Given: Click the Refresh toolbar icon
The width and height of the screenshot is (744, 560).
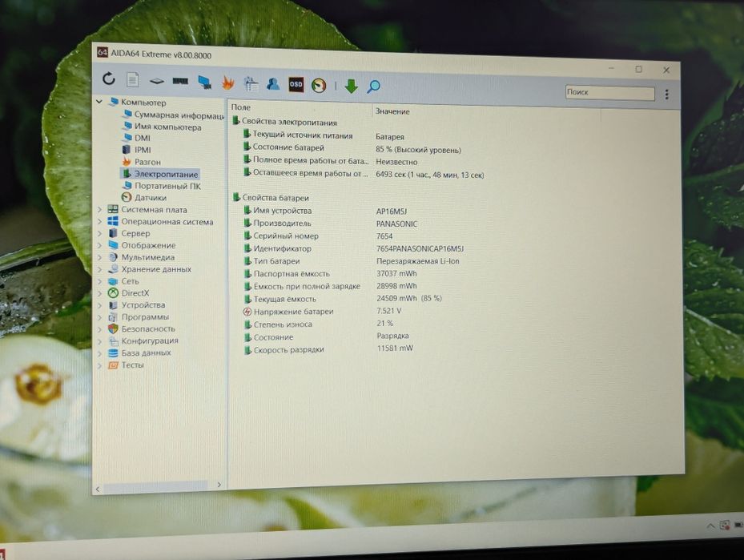Looking at the screenshot, I should click(x=109, y=79).
